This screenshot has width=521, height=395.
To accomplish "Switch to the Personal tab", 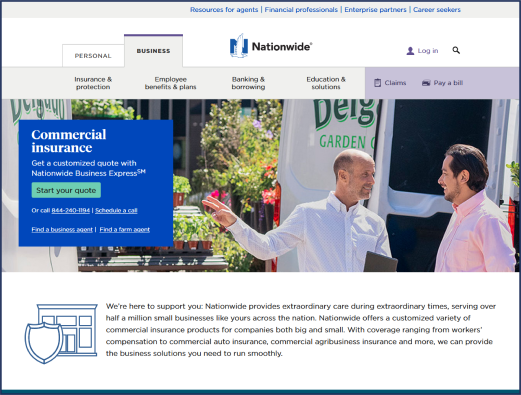I will [93, 56].
